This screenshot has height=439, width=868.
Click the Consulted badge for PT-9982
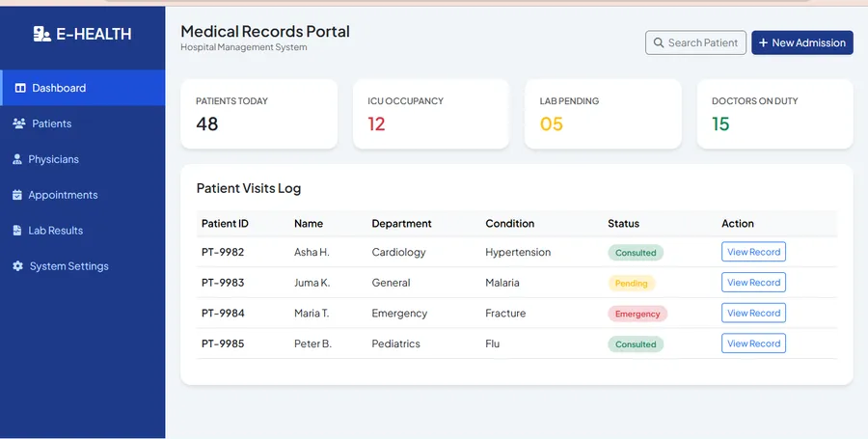pyautogui.click(x=636, y=253)
